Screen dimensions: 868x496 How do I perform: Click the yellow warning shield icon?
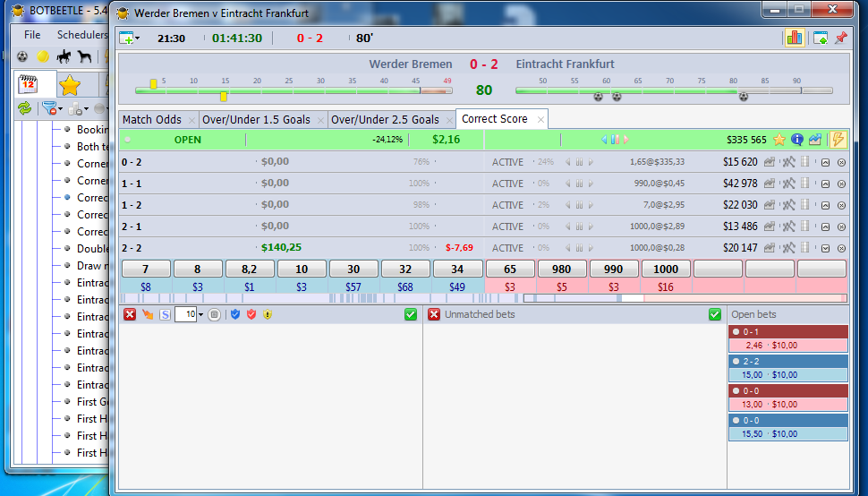click(268, 314)
